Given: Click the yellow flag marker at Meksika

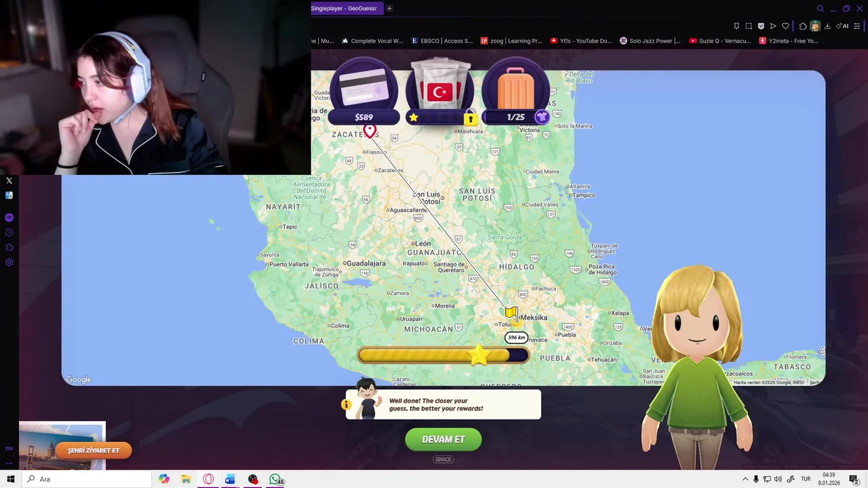Looking at the screenshot, I should (x=511, y=313).
